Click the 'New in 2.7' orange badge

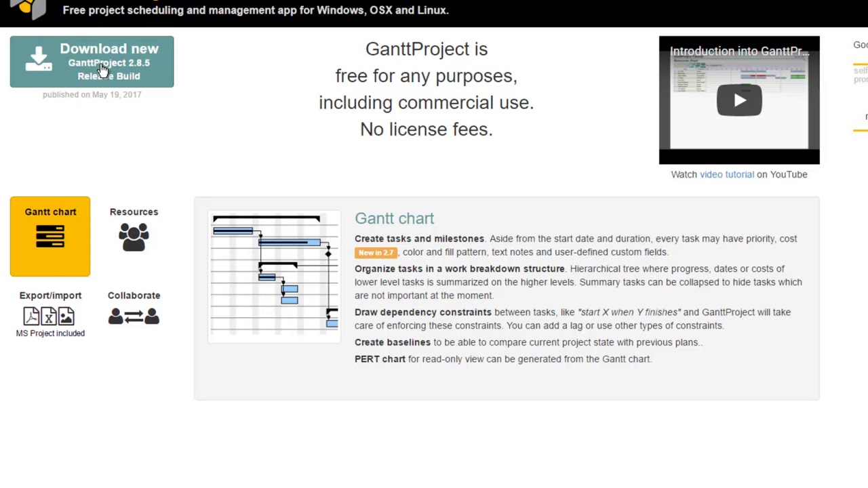(376, 252)
